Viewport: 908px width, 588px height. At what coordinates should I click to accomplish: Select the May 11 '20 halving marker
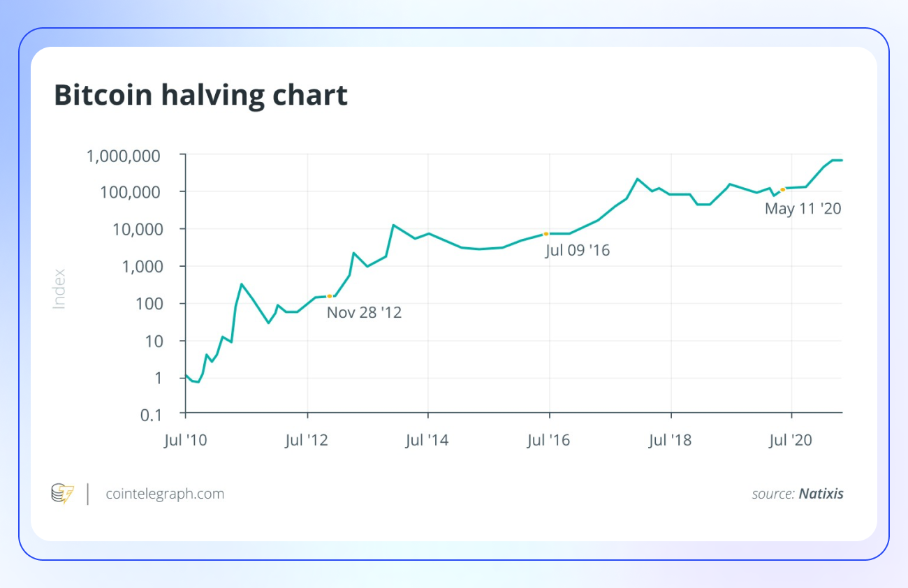click(x=783, y=189)
